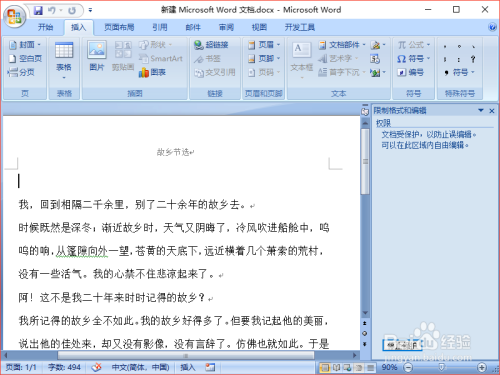The image size is (500, 375).
Task: Open the 特殊符号 group 符号 dropdown
Action: (x=459, y=72)
